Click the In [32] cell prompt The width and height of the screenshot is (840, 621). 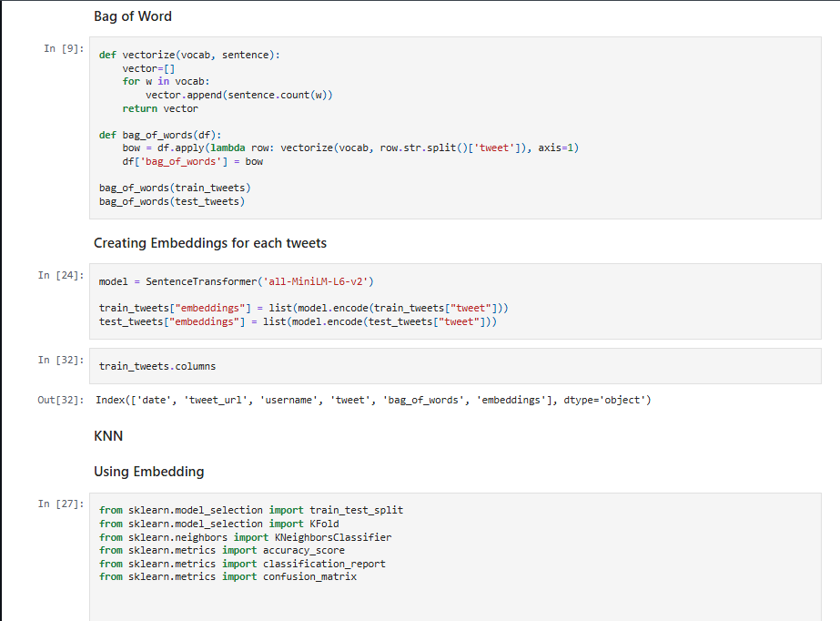[x=62, y=360]
